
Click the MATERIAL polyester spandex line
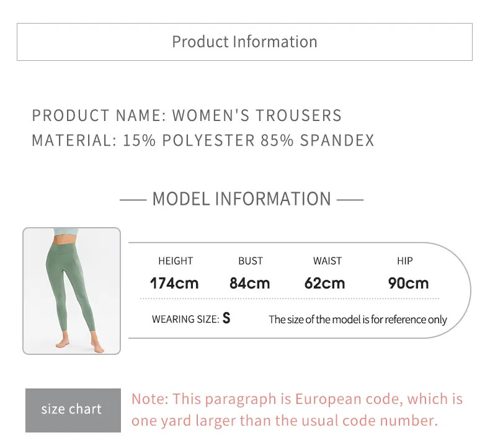point(203,140)
